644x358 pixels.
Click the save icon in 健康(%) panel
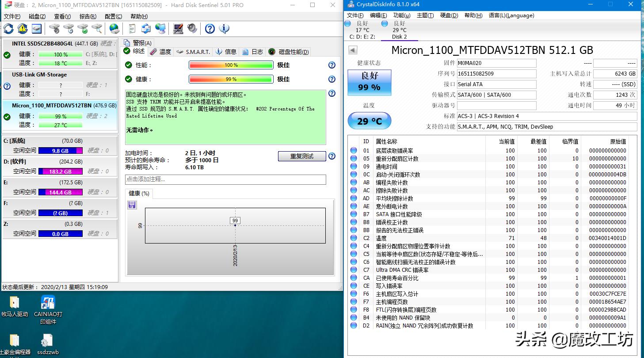(132, 204)
